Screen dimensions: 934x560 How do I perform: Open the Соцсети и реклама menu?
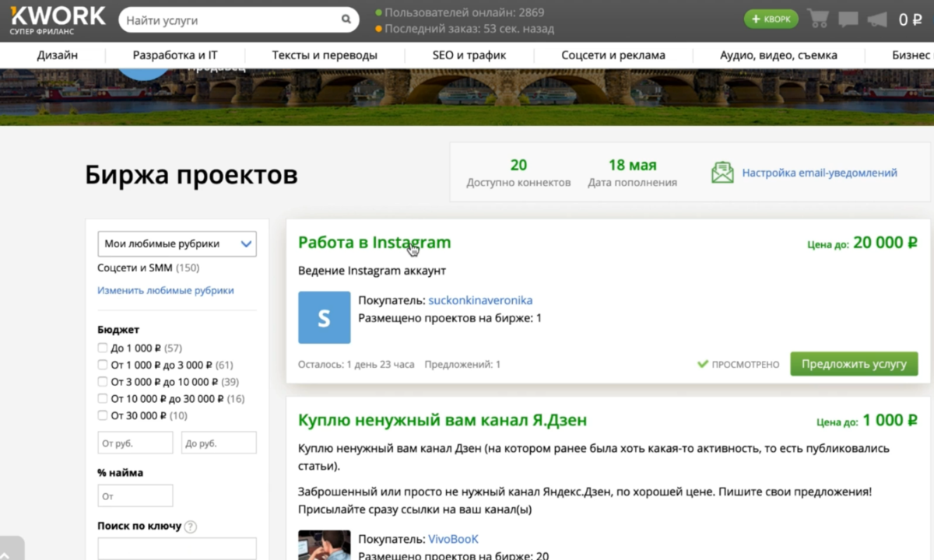pos(613,55)
